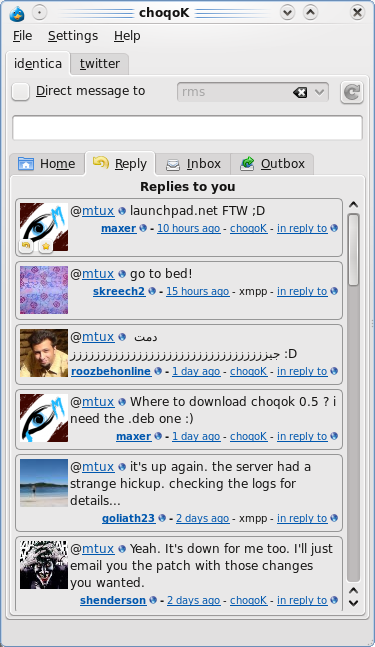Click globe after @mtux in 'it's up again' post
The height and width of the screenshot is (647, 375).
[122, 467]
